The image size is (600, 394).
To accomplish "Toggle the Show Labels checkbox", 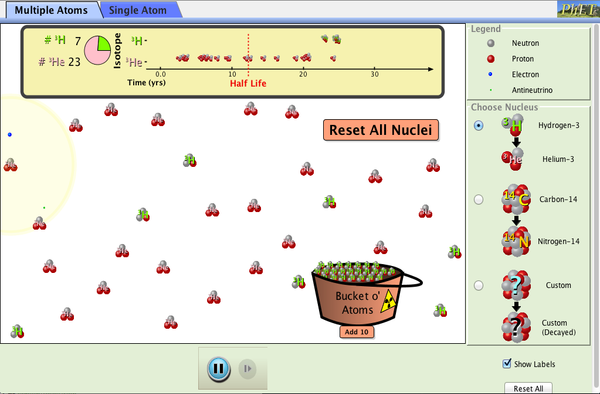I will pyautogui.click(x=507, y=363).
